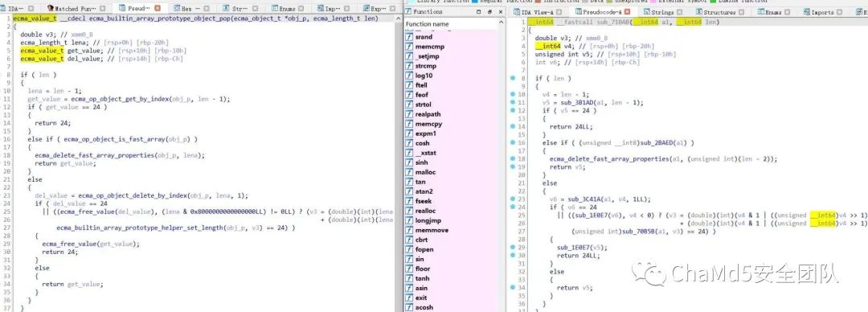Click sub_710AB function name, right pseudocode
The image size is (868, 312).
[x=612, y=22]
